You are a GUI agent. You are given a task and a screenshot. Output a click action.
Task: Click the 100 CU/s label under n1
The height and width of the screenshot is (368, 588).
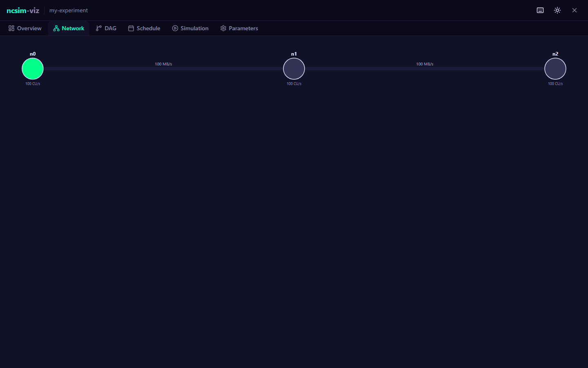click(x=294, y=84)
